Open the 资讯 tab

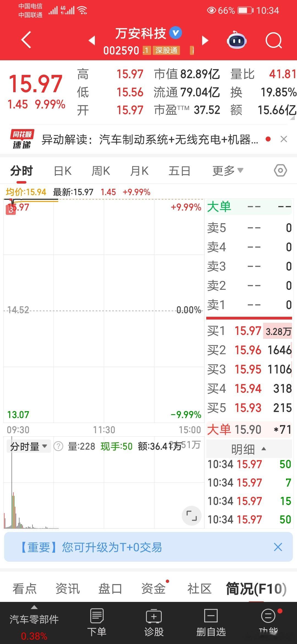click(68, 588)
